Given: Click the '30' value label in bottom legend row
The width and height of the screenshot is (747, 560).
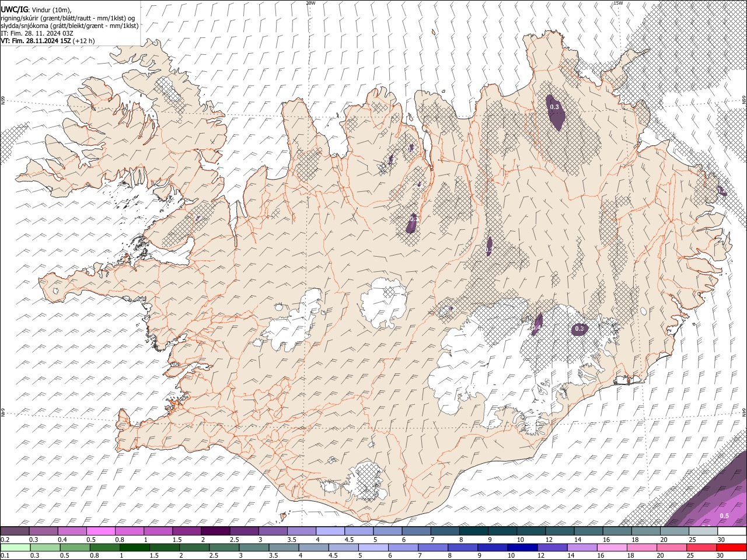Looking at the screenshot, I should point(721,555).
